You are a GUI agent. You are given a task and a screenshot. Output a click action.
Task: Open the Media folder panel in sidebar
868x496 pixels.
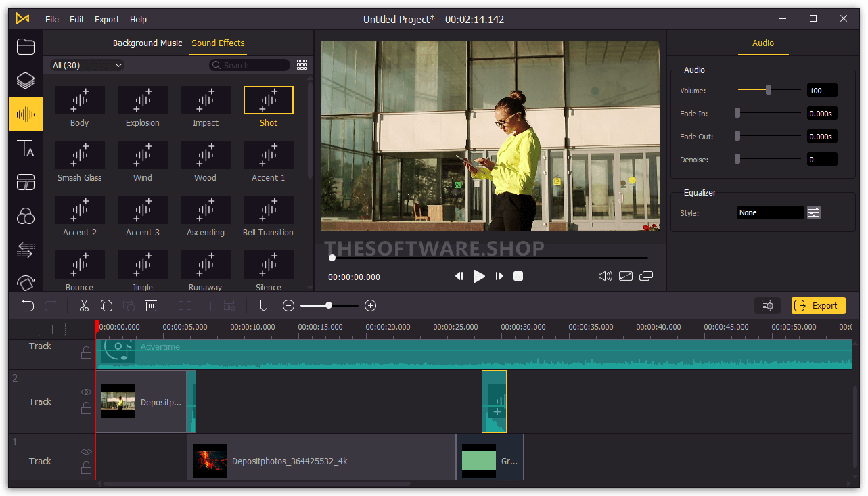tap(26, 47)
